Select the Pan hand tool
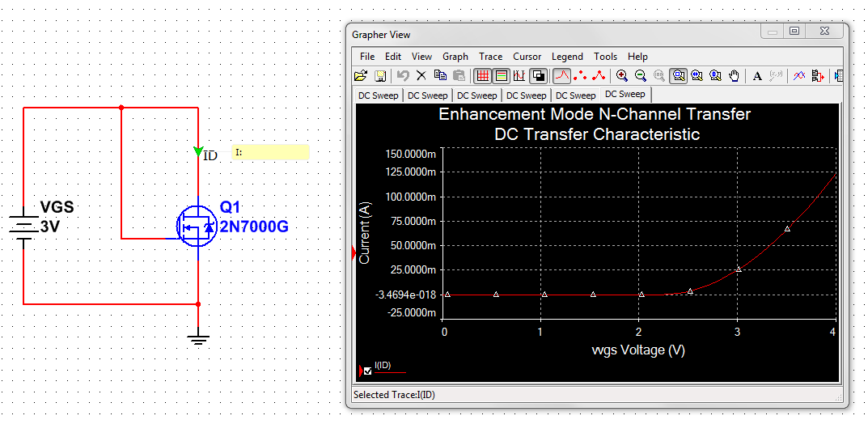 click(x=735, y=76)
